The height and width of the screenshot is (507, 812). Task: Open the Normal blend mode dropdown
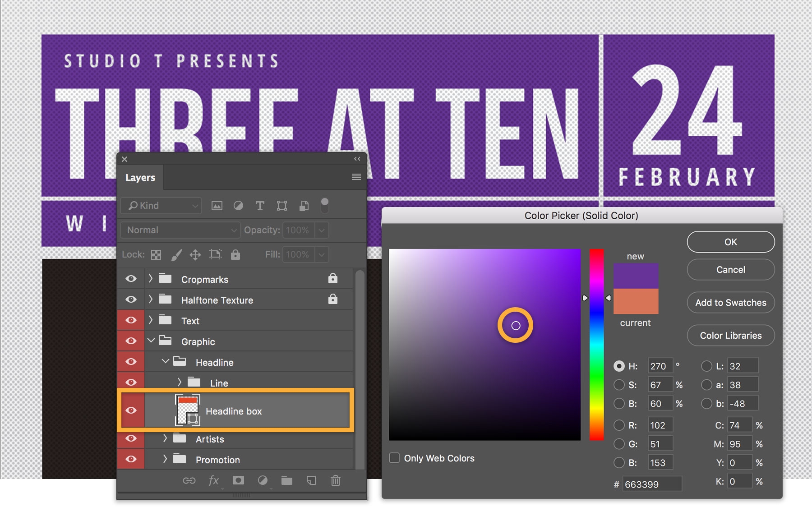click(x=180, y=230)
